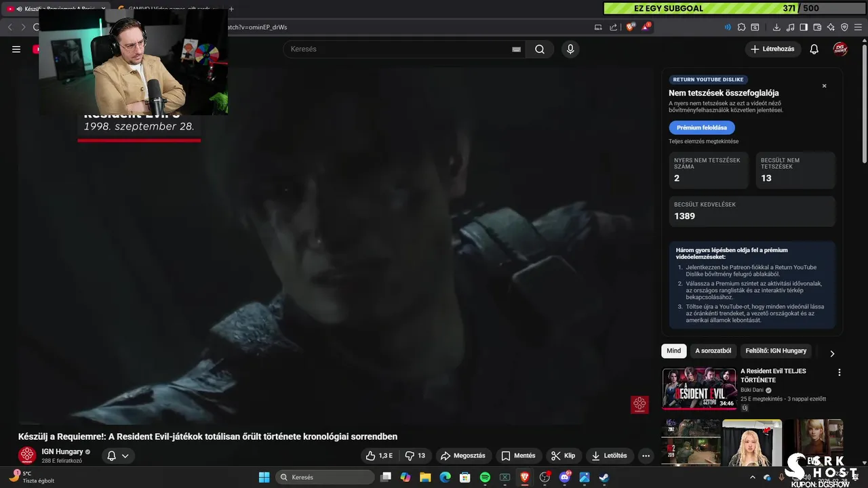
Task: Click blue sound wave extension icon
Action: coord(728,27)
